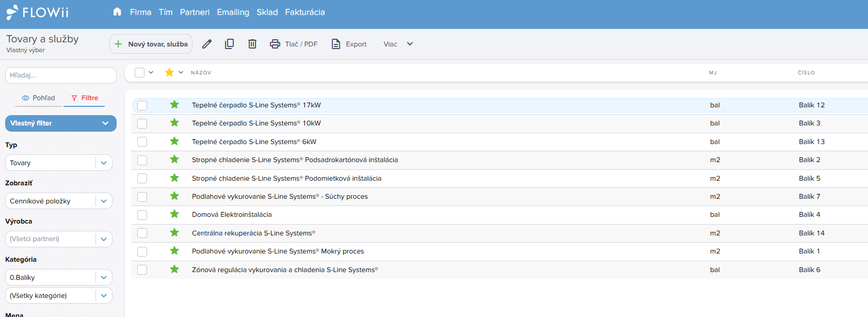The width and height of the screenshot is (868, 317).
Task: Open the Typ Tovary dropdown
Action: pyautogui.click(x=59, y=163)
